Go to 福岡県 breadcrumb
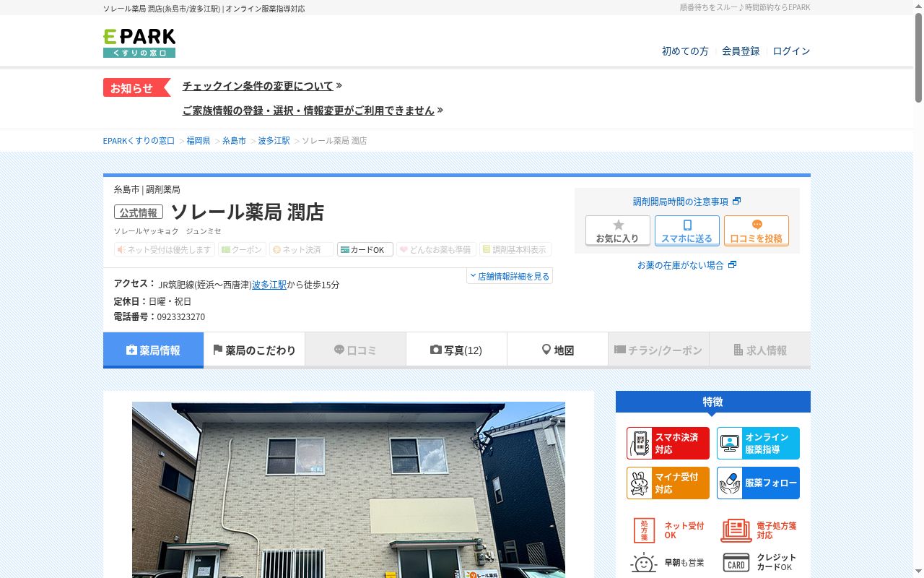Viewport: 924px width, 578px height. 199,141
